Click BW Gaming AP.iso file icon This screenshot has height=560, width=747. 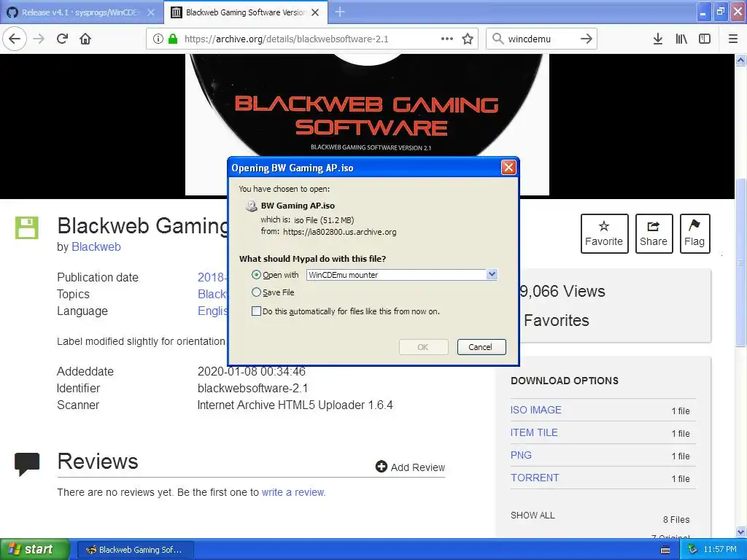click(251, 206)
